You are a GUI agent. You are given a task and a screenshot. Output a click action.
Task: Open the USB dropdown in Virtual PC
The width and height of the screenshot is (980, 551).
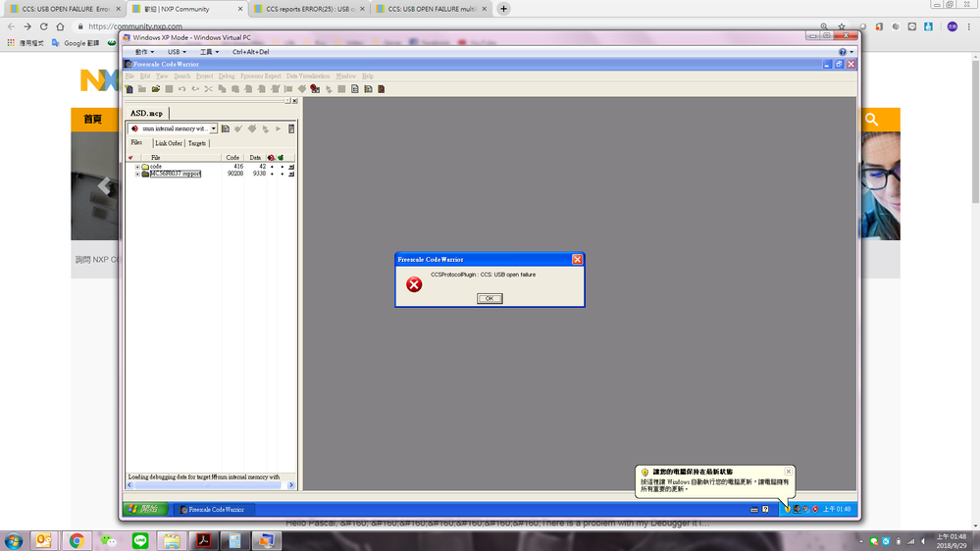click(177, 52)
